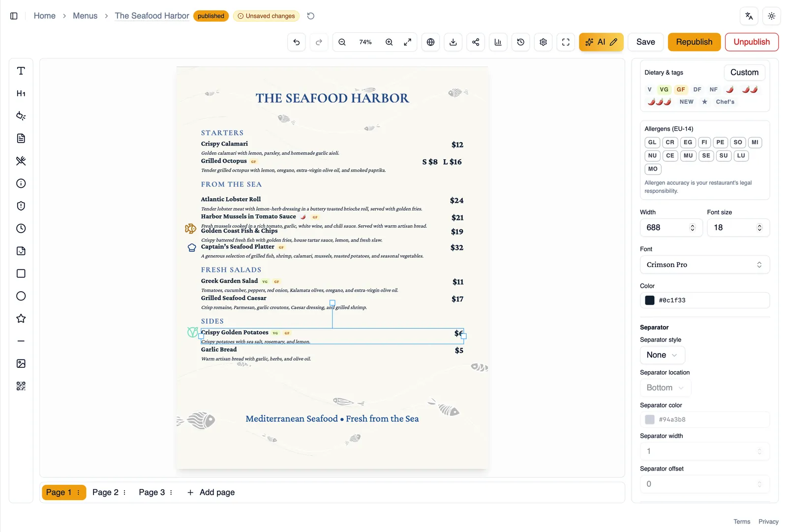Open the share icon in toolbar
This screenshot has height=532, width=787.
pyautogui.click(x=476, y=42)
